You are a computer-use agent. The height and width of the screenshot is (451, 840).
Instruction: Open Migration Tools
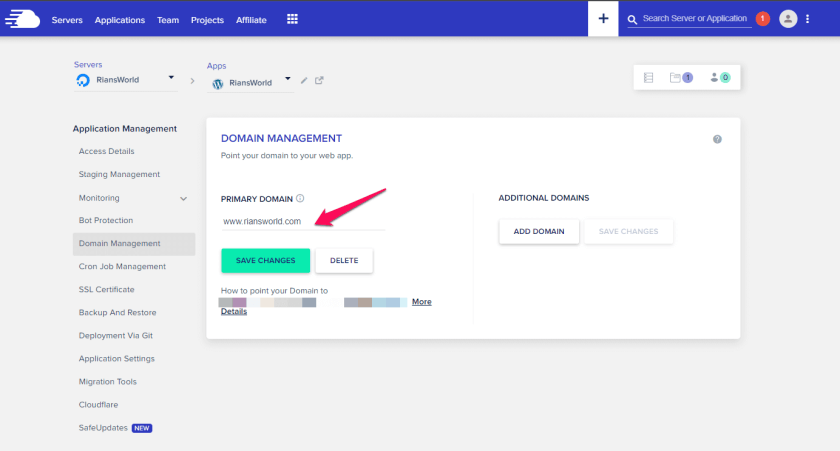coord(108,381)
